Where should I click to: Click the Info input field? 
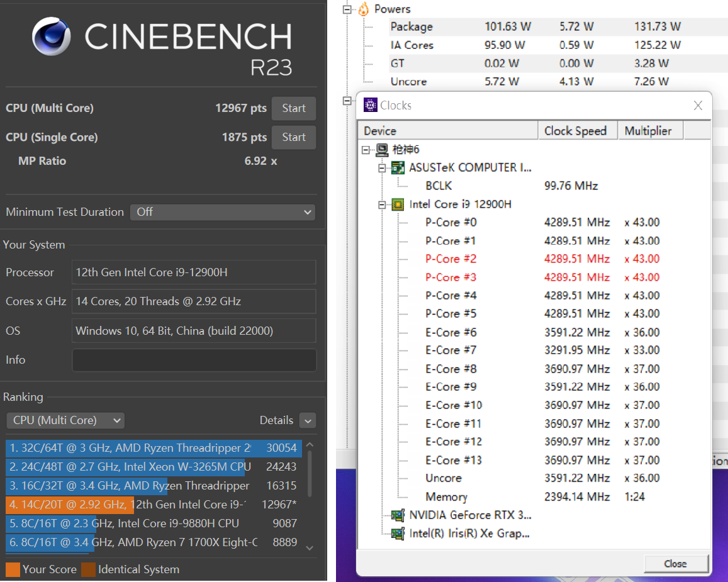(x=194, y=360)
